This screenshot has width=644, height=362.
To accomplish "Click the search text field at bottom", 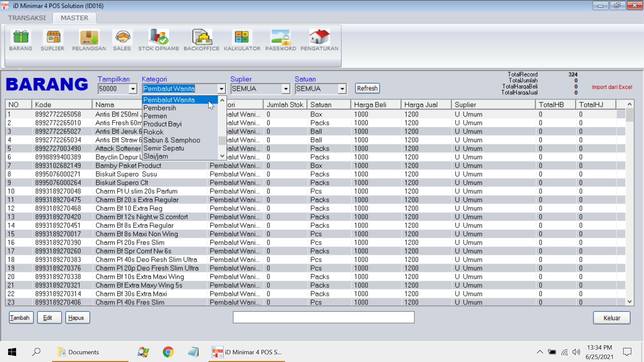I will (323, 317).
